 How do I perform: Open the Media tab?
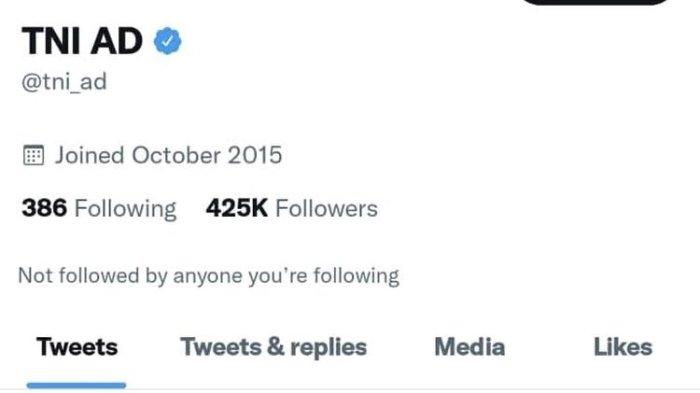pyautogui.click(x=470, y=347)
